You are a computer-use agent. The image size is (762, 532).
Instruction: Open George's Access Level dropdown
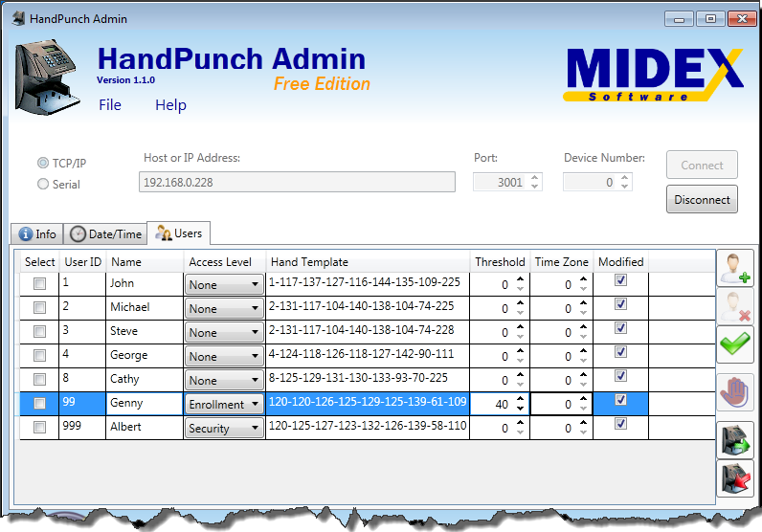pos(224,356)
